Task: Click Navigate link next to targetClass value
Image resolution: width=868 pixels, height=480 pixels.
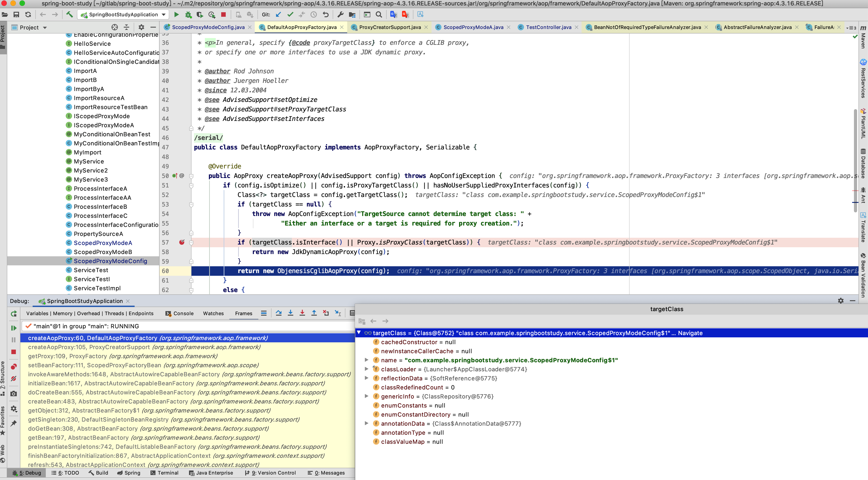Action: pos(690,333)
